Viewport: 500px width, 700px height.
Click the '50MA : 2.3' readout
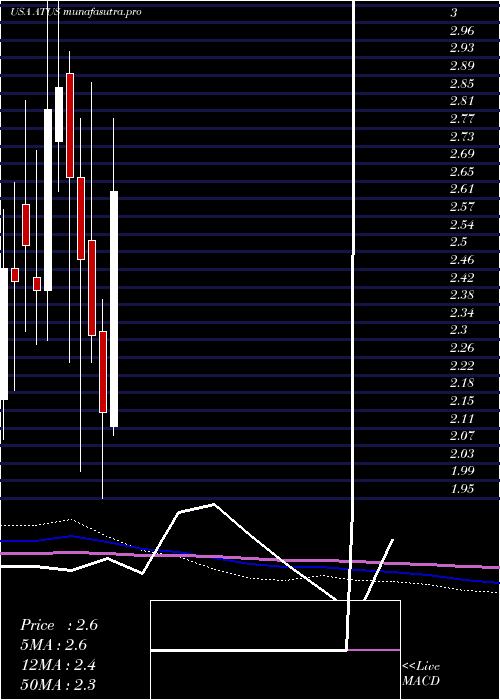(58, 684)
